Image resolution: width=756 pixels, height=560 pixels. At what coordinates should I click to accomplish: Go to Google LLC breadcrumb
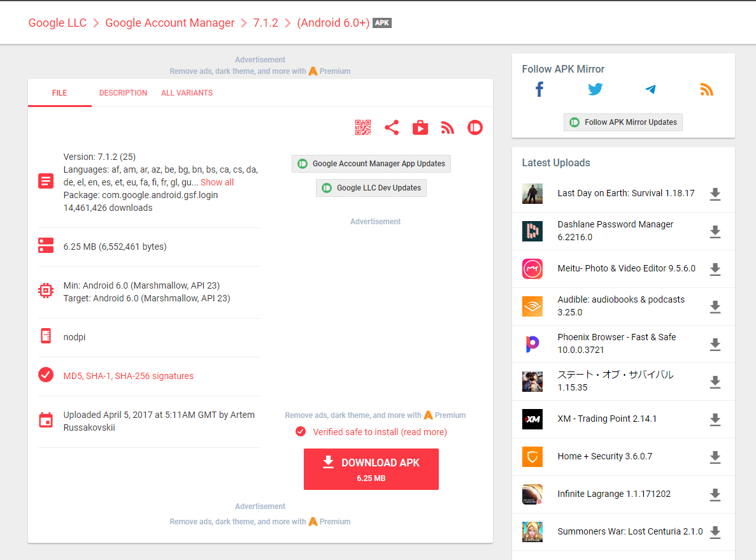tap(57, 23)
